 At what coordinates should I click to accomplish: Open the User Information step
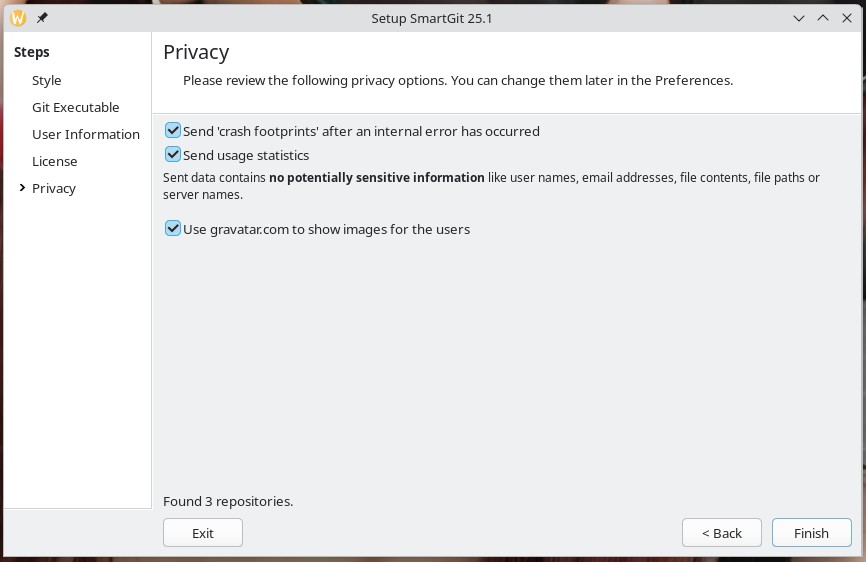coord(86,134)
